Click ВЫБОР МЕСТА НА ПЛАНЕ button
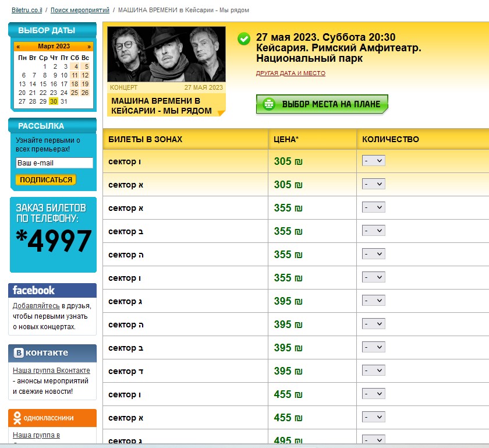489x448 pixels. pyautogui.click(x=322, y=104)
